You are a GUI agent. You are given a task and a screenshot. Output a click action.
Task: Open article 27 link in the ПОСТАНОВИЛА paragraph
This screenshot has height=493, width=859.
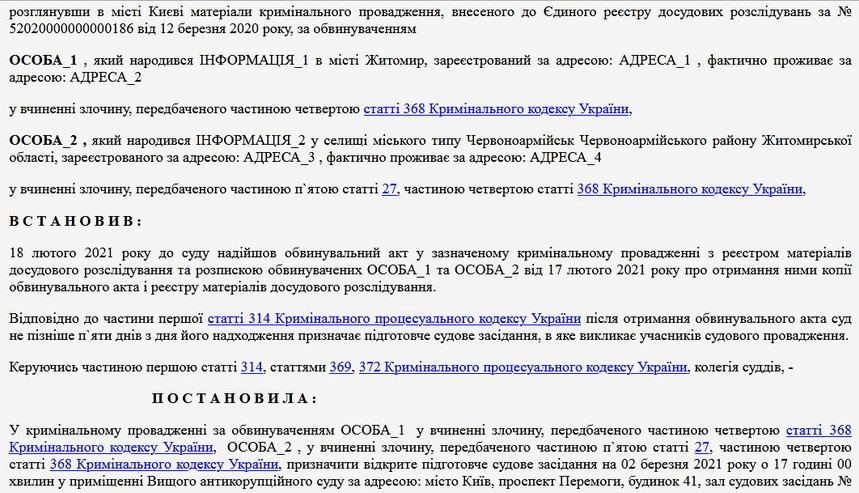tap(702, 447)
